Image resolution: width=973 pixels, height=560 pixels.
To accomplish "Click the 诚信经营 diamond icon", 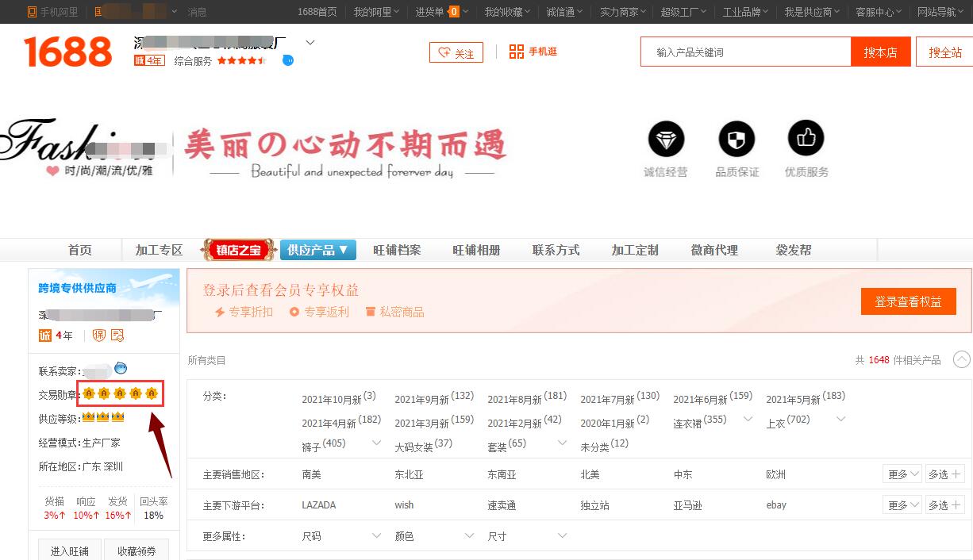I will point(666,140).
